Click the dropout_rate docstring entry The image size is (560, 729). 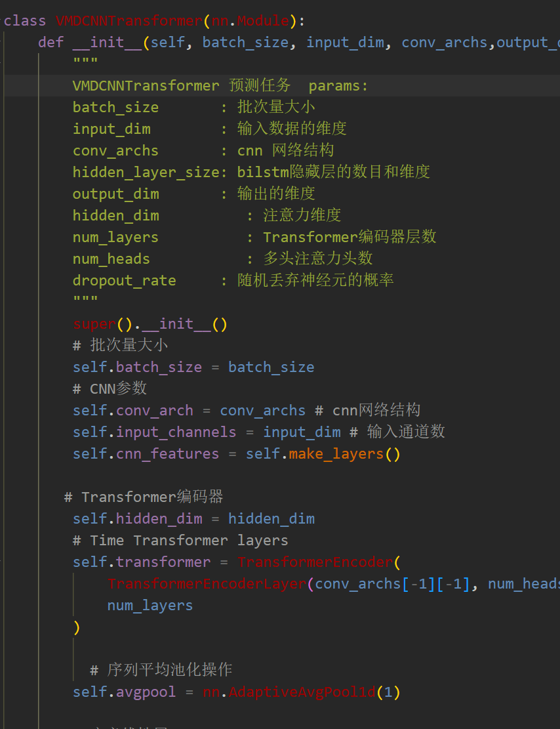tap(124, 280)
